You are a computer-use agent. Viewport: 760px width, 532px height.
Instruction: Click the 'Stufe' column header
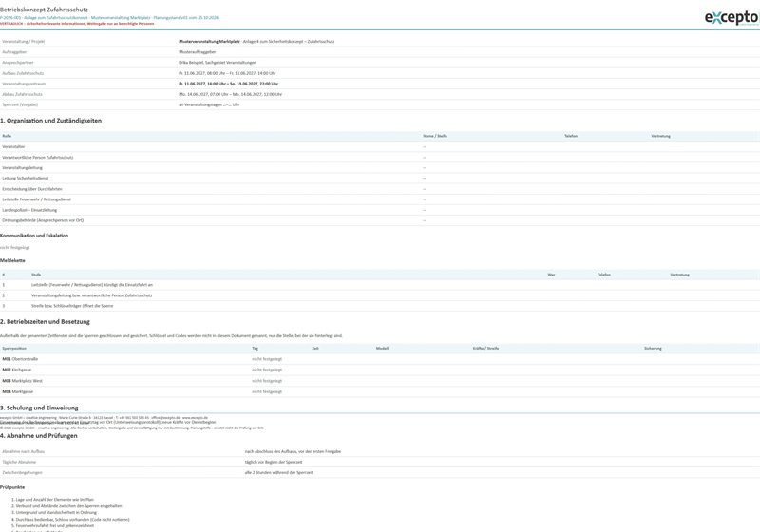(36, 275)
